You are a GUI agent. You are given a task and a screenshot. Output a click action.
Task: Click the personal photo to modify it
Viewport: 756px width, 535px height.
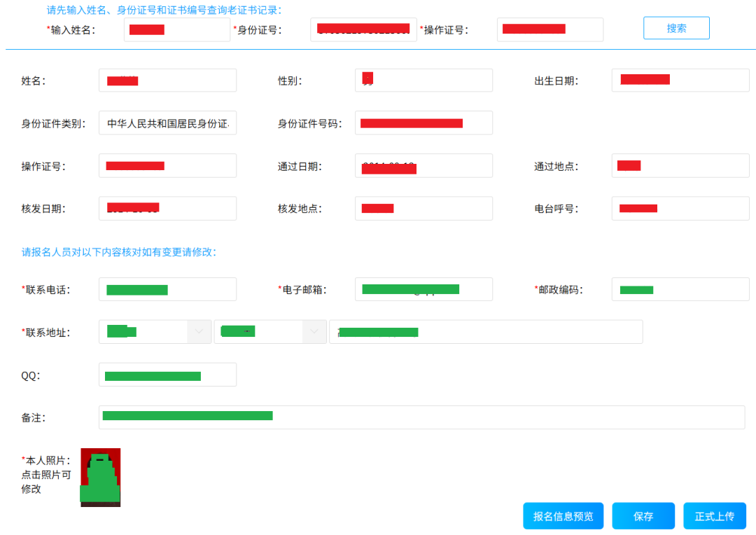point(99,477)
